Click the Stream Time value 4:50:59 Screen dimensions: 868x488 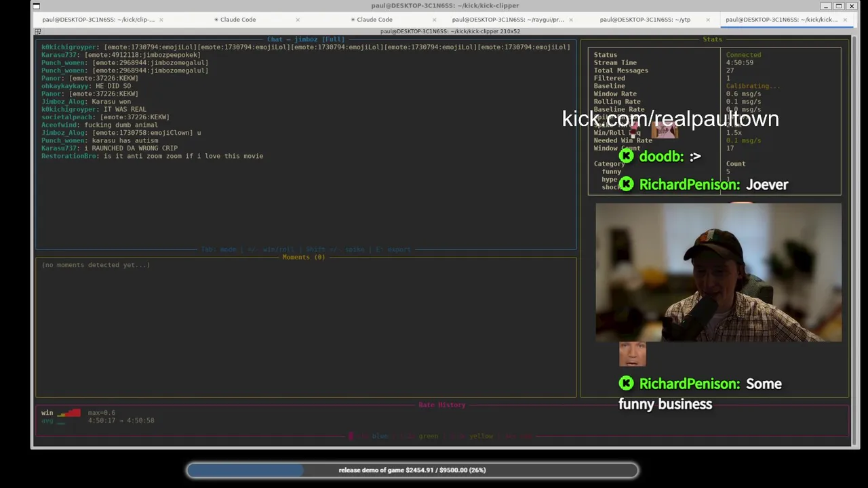pos(739,62)
